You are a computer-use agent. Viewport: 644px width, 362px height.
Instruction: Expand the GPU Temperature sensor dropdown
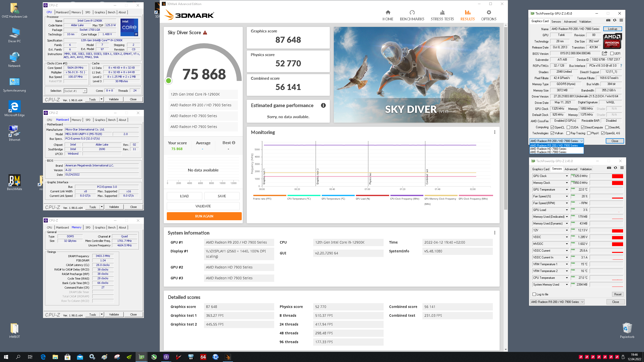(567, 190)
